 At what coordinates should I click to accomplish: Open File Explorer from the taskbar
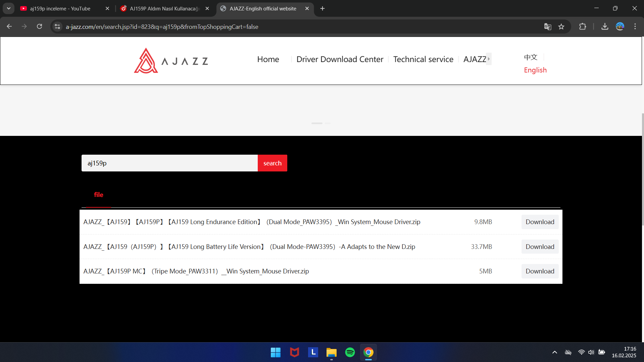click(331, 352)
